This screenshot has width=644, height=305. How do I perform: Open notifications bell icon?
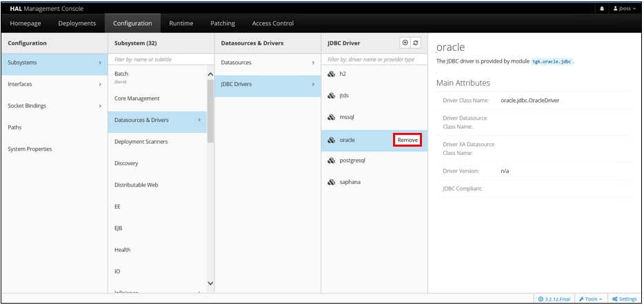point(602,8)
